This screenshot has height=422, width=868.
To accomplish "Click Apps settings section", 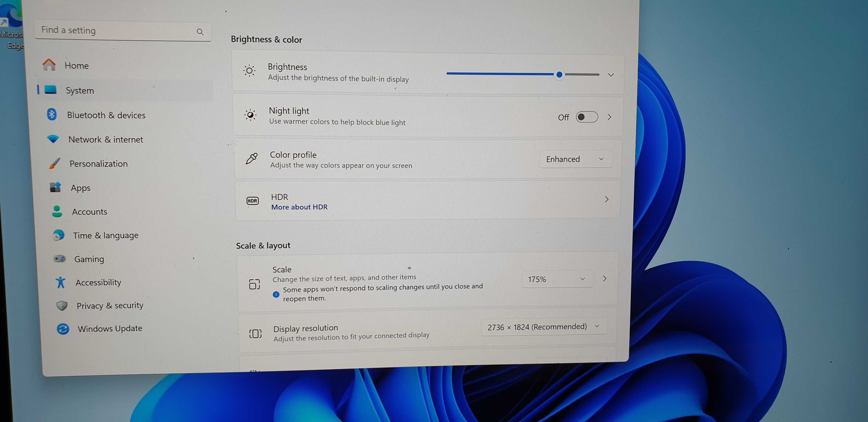I will (80, 187).
